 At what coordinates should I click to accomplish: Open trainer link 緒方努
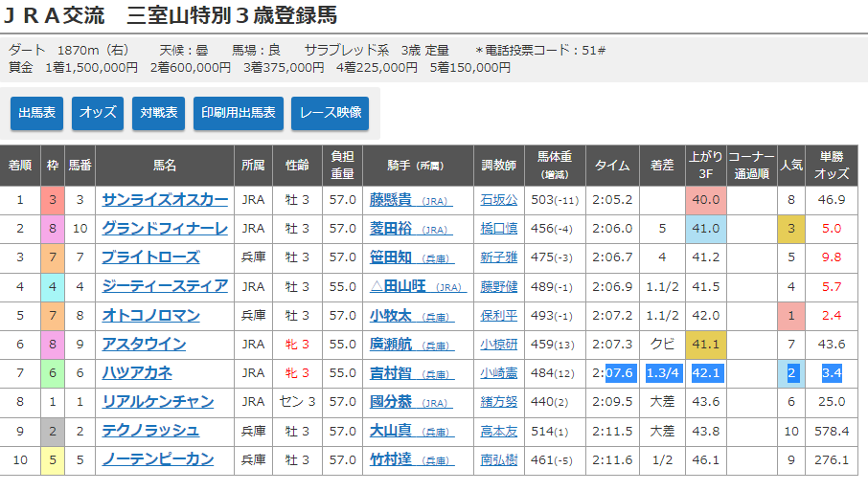click(499, 402)
